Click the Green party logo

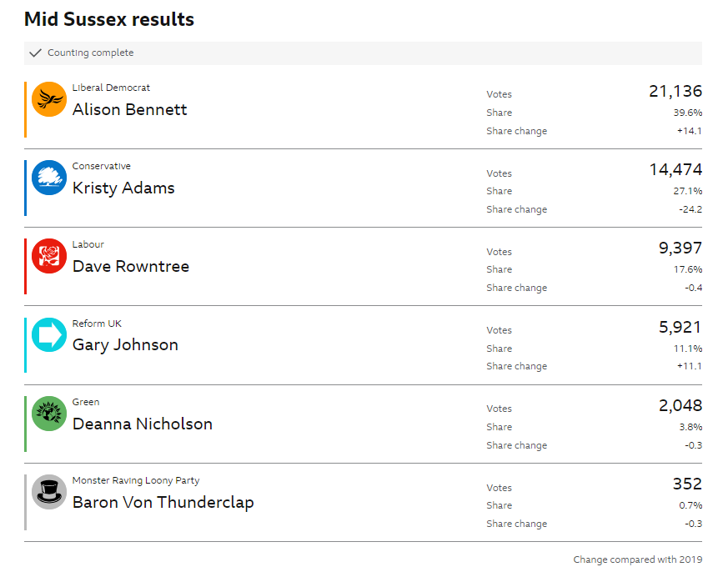tap(49, 414)
